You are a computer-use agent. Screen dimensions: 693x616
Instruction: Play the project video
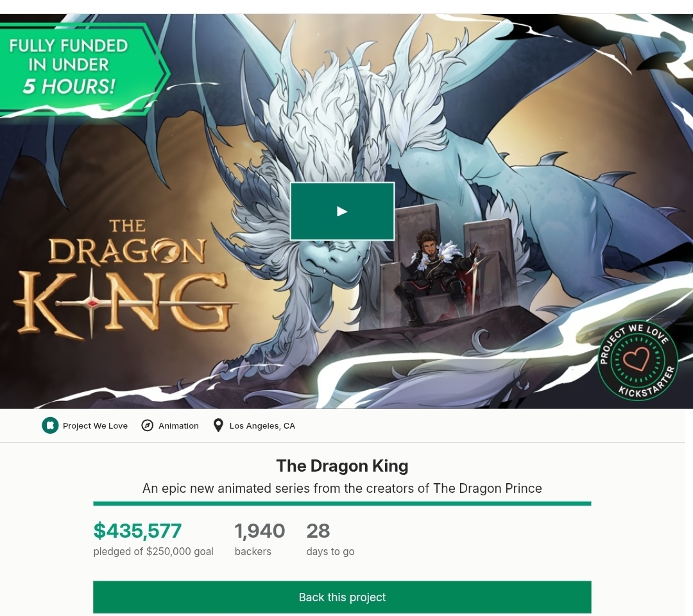(x=342, y=211)
